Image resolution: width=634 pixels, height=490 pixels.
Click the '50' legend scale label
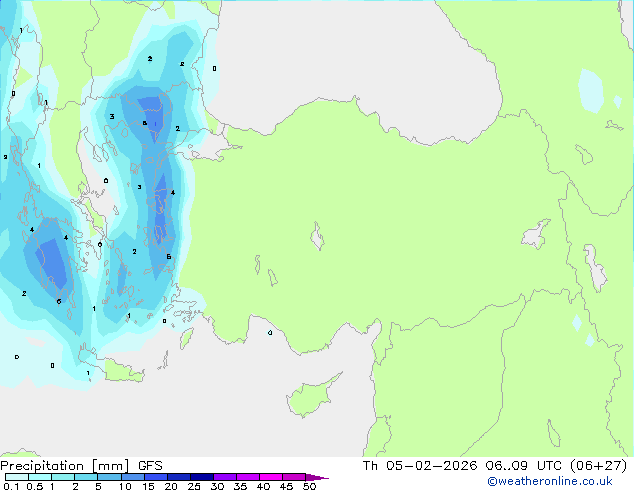[x=309, y=486]
